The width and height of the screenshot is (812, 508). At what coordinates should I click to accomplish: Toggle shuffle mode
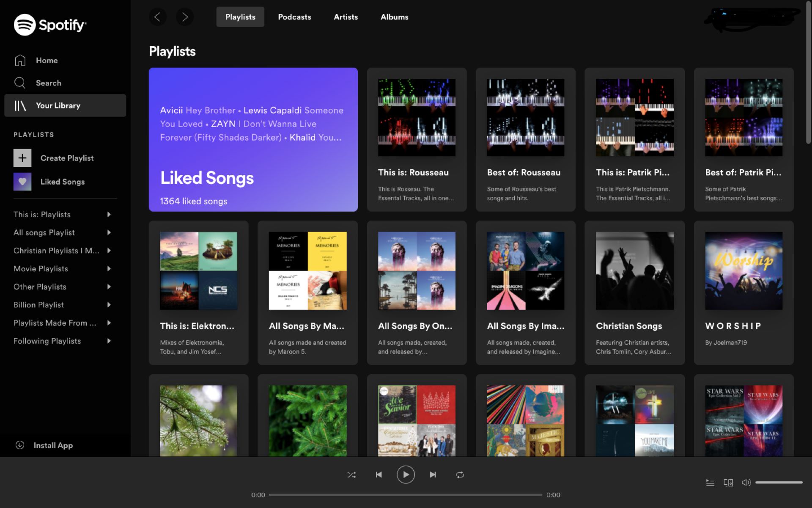[351, 475]
